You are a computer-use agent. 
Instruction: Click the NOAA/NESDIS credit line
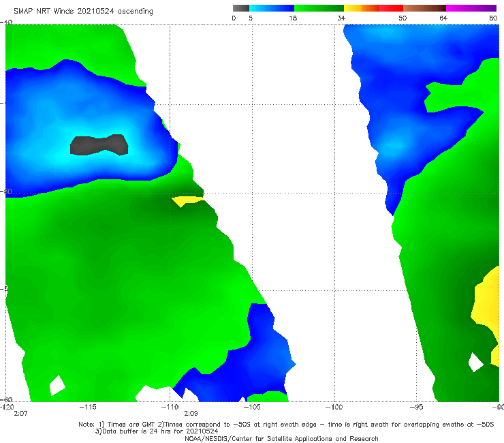281,439
